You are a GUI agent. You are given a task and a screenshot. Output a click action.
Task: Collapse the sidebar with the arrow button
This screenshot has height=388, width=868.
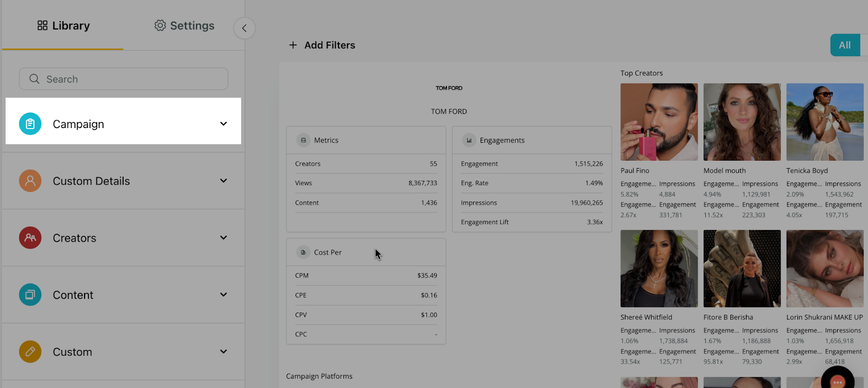(244, 28)
